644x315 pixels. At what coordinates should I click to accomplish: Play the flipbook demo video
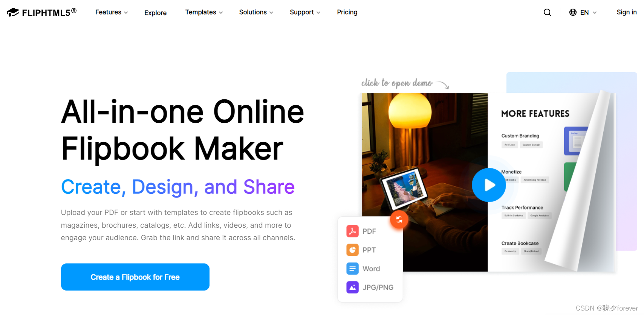[489, 185]
